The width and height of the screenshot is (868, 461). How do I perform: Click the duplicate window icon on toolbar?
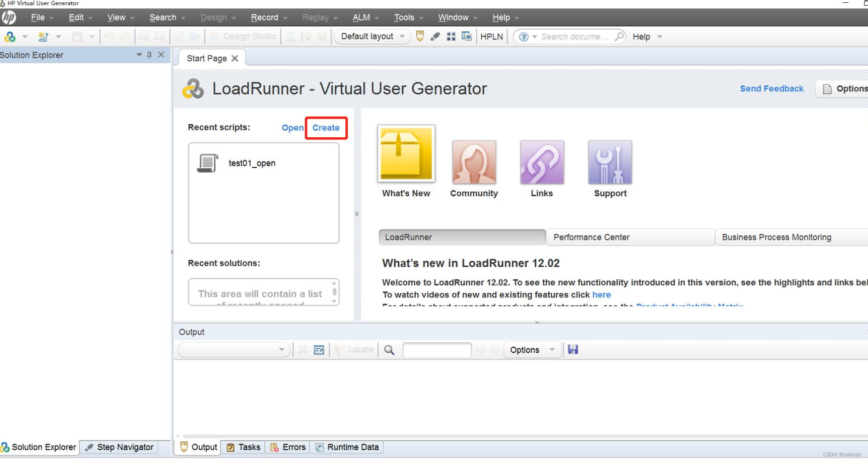[x=466, y=36]
